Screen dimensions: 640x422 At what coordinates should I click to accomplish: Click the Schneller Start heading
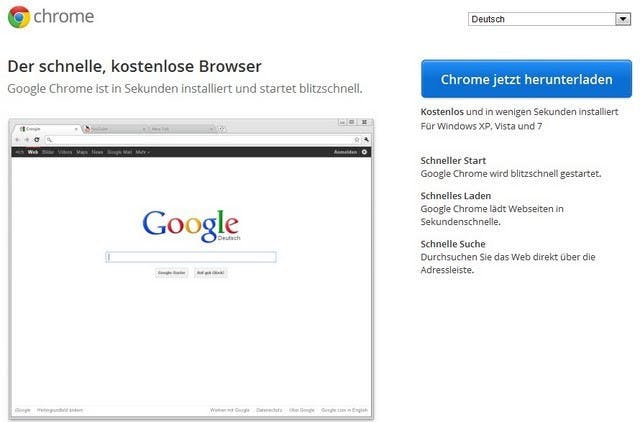point(453,160)
